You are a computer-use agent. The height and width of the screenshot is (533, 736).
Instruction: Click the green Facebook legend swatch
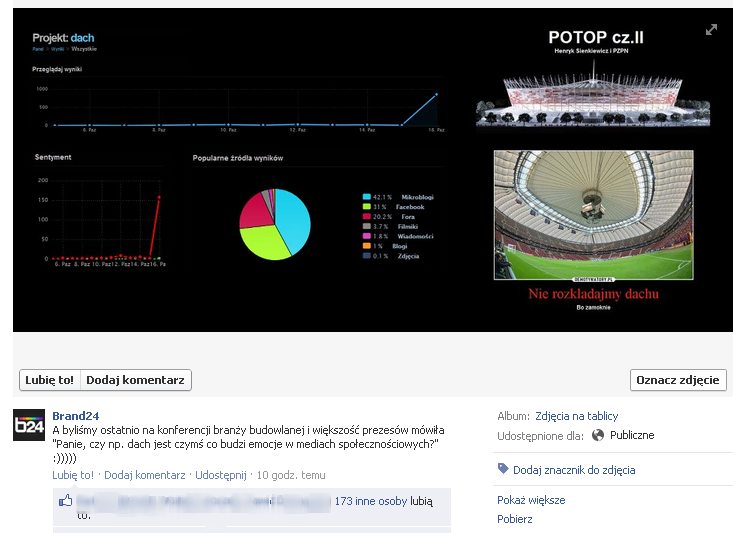(x=367, y=207)
